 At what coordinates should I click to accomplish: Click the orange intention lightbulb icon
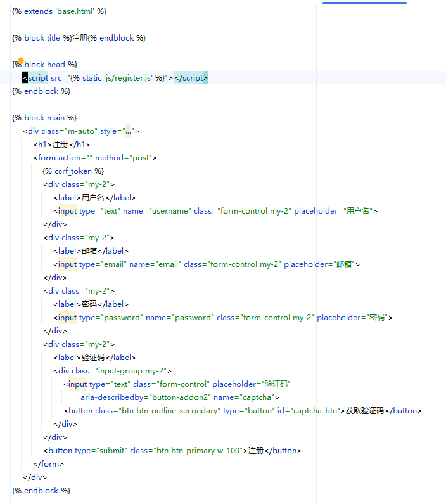point(21,60)
